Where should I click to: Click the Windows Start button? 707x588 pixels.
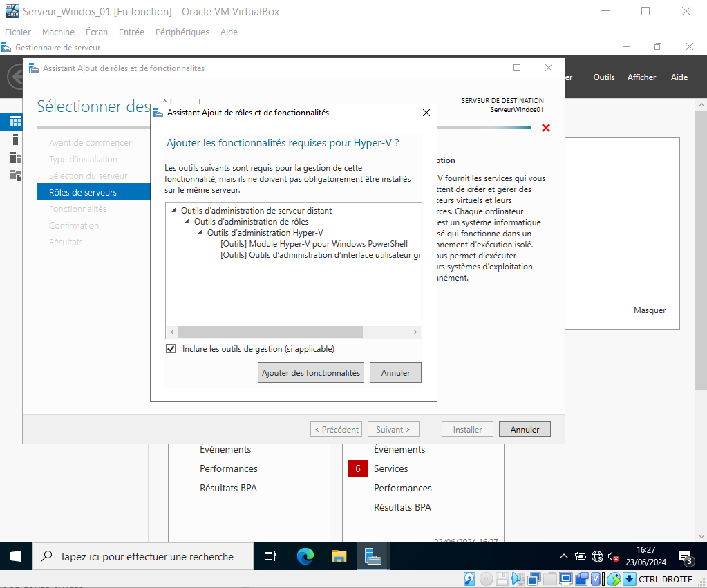[x=16, y=556]
